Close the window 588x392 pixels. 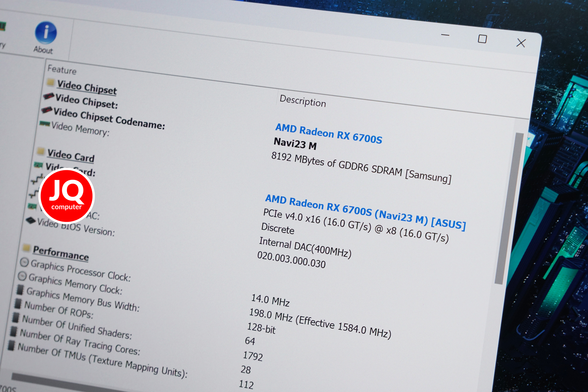pos(521,43)
